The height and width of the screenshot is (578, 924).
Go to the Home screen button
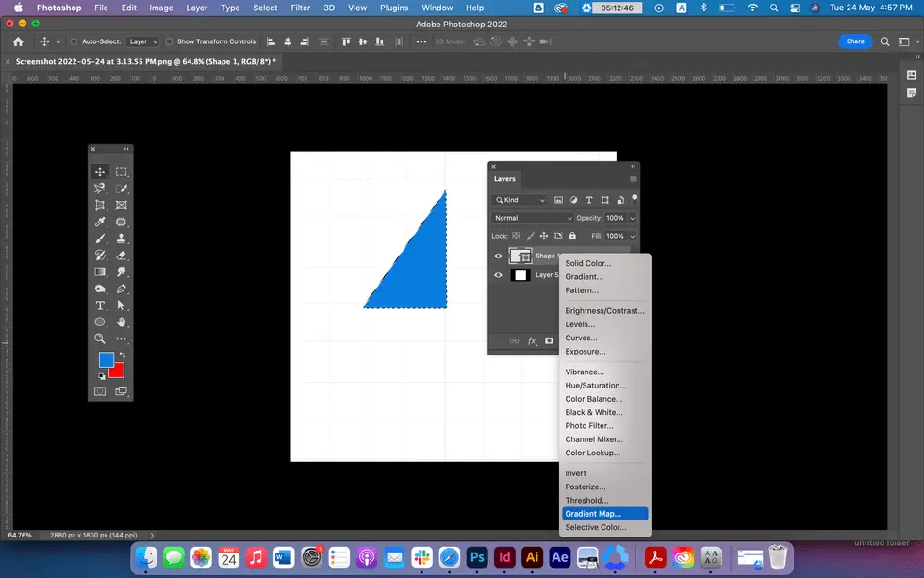(18, 41)
